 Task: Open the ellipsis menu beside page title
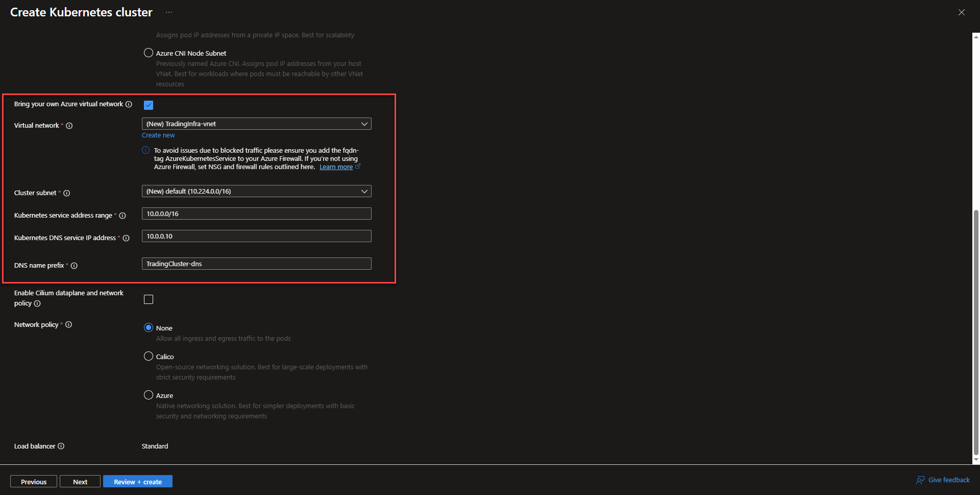[169, 12]
